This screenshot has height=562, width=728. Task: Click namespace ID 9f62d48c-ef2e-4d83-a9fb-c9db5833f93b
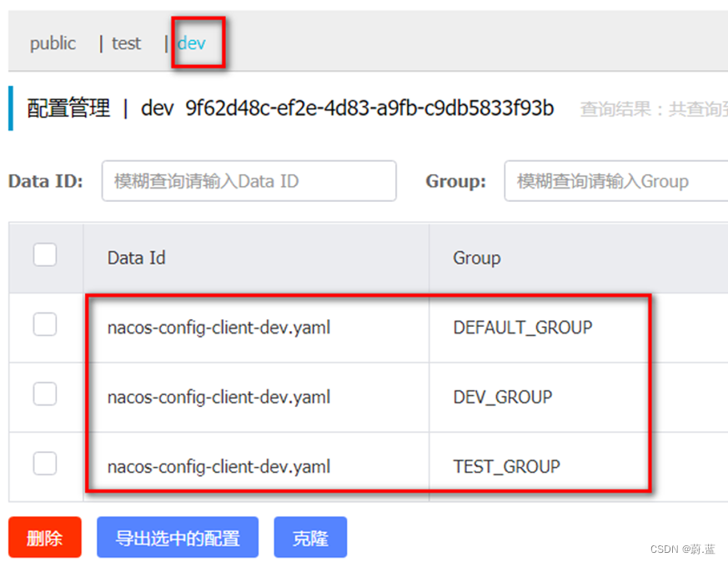click(x=369, y=108)
